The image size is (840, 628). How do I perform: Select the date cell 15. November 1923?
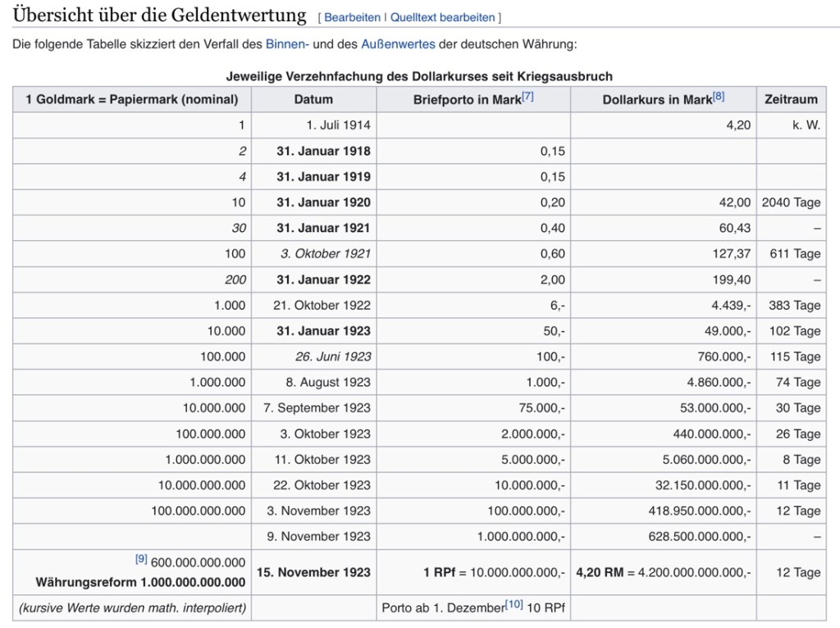click(x=313, y=572)
